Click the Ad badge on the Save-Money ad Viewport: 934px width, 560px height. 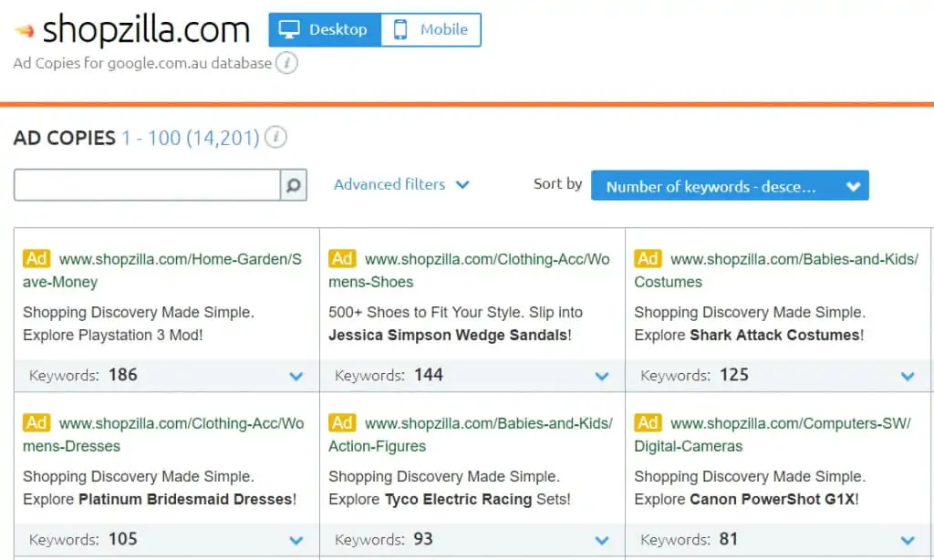click(x=36, y=258)
